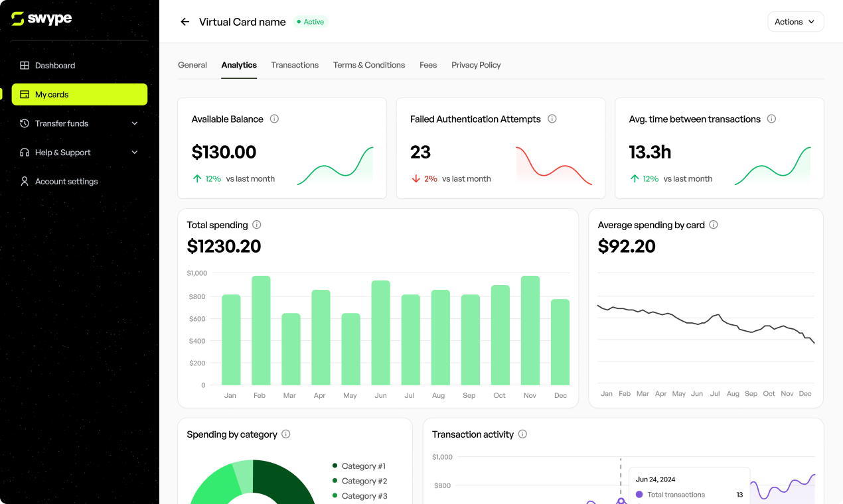Click info icon next to Spending by category
Viewport: 843px width, 504px height.
pos(286,434)
